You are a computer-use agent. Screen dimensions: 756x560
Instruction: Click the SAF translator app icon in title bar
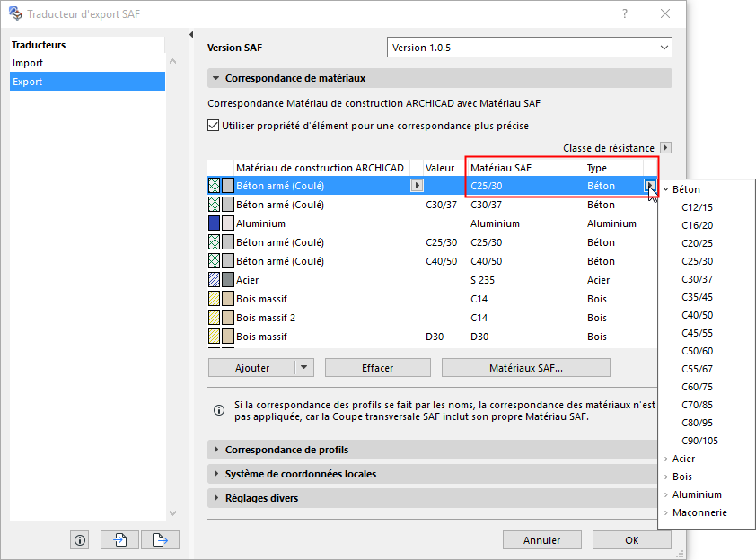[15, 13]
